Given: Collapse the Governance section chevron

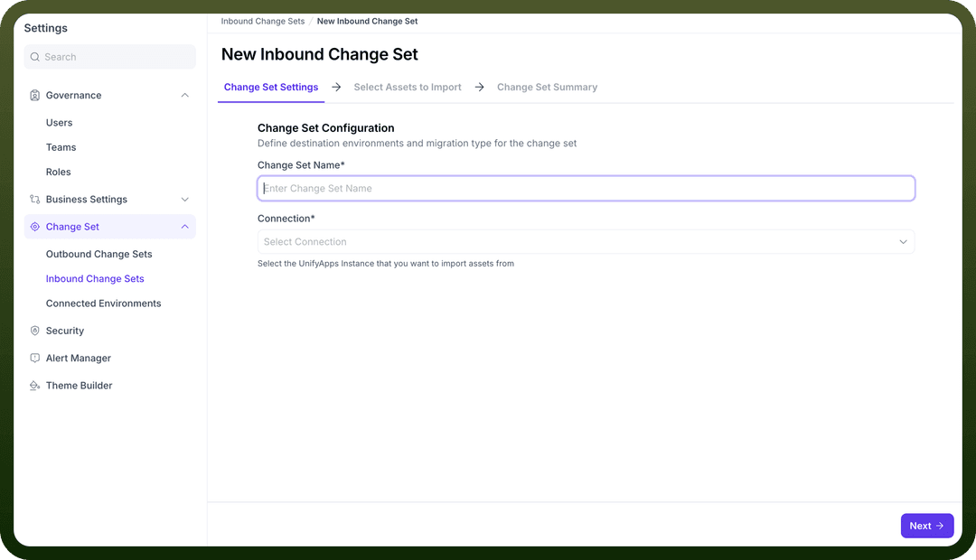Looking at the screenshot, I should coord(185,95).
